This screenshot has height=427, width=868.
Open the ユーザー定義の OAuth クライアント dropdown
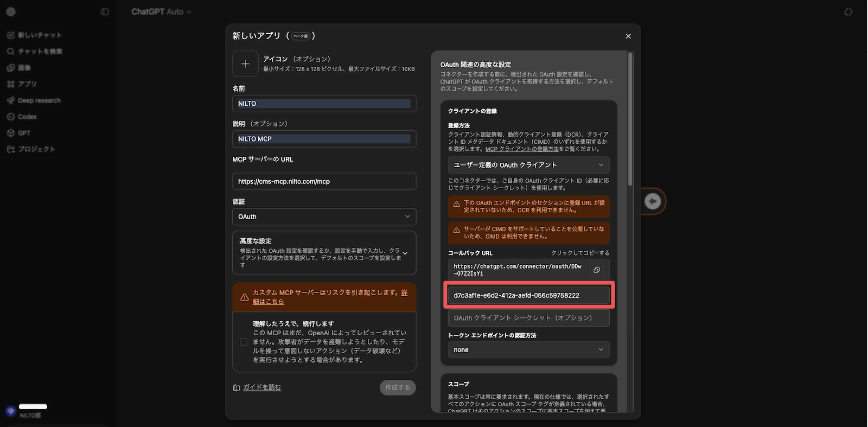pos(528,165)
